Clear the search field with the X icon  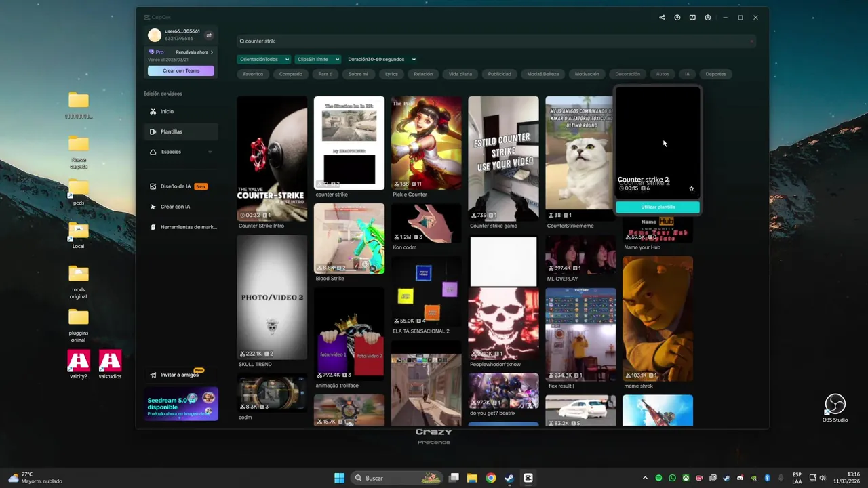751,41
